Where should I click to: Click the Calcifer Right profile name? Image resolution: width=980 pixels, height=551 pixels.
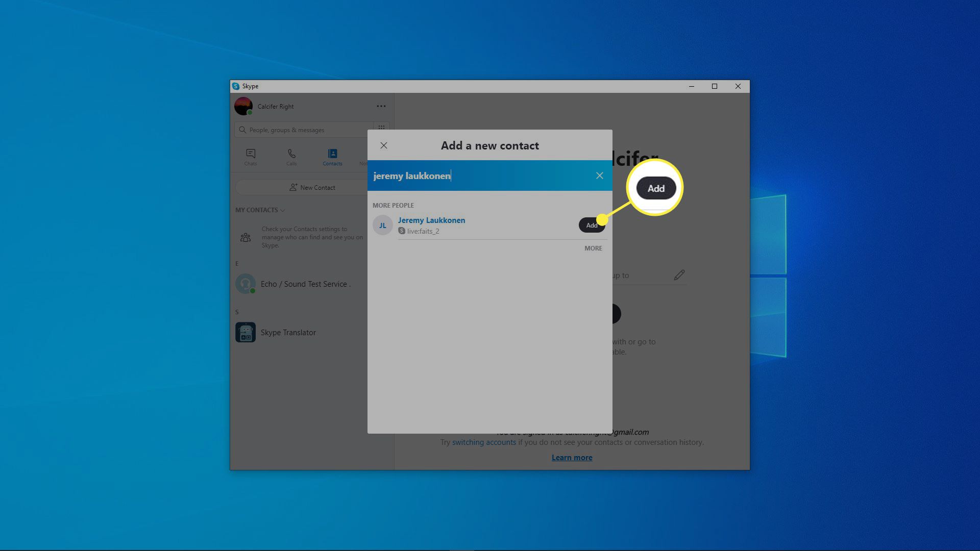click(x=276, y=107)
